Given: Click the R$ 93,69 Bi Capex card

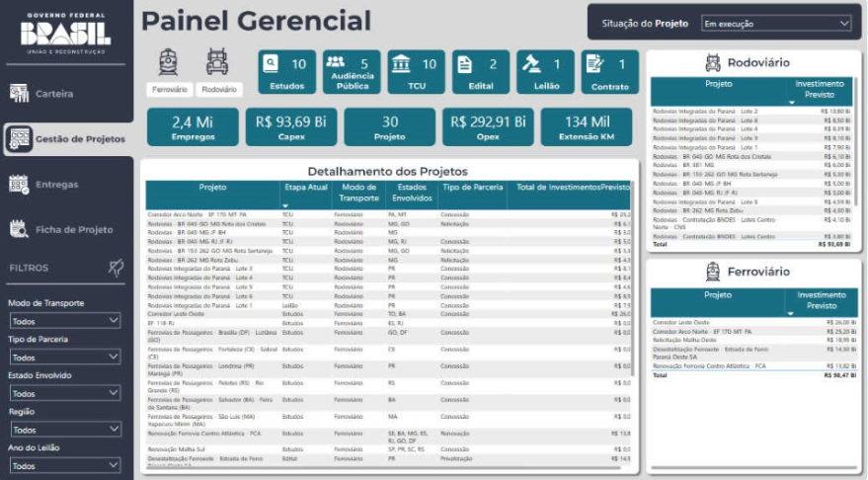Looking at the screenshot, I should pos(291,127).
